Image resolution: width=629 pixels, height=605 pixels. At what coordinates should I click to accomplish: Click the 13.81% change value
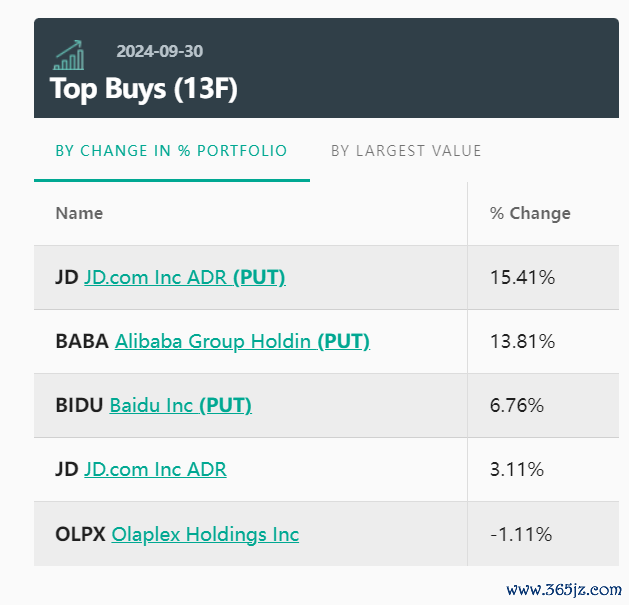(522, 342)
